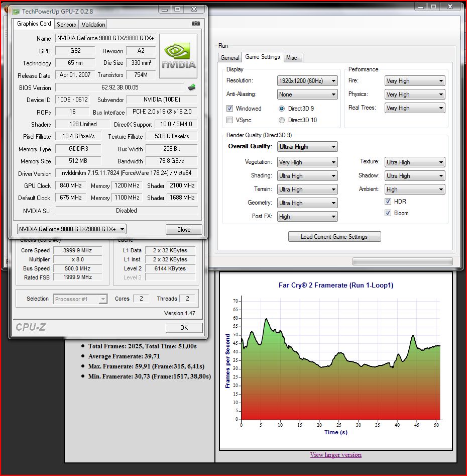Image resolution: width=467 pixels, height=476 pixels.
Task: Open the GPU selection dropdown in GPU-Z
Action: (x=72, y=229)
